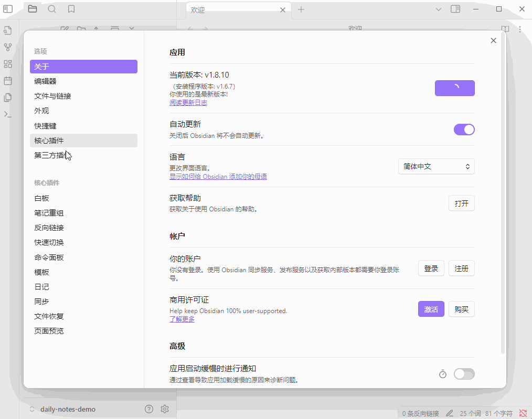Click the 25 个词 word count

(470, 414)
